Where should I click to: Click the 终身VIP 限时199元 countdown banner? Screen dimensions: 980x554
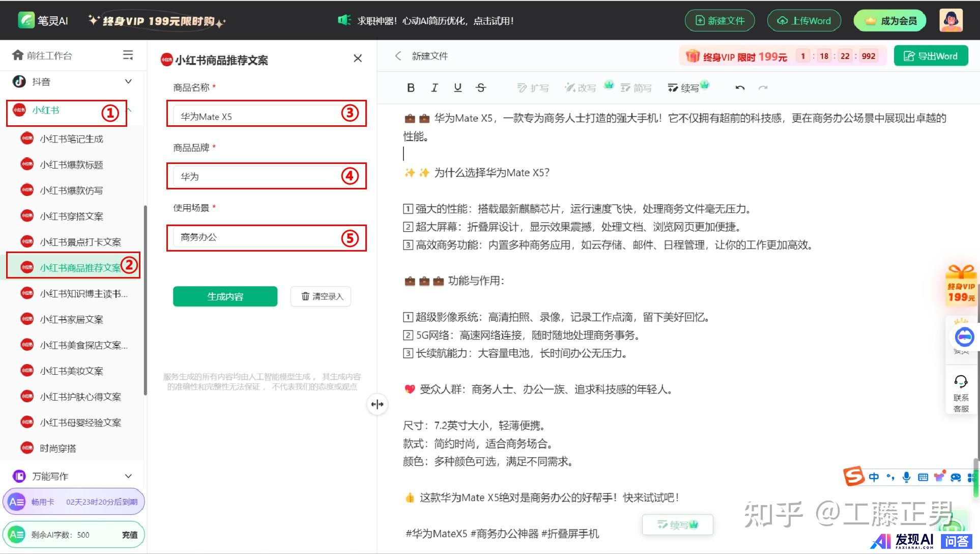click(782, 56)
